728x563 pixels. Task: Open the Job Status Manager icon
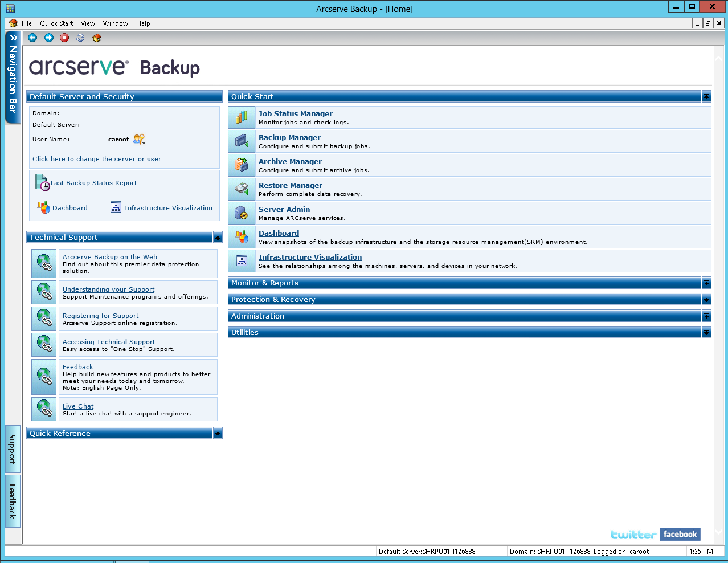[241, 117]
